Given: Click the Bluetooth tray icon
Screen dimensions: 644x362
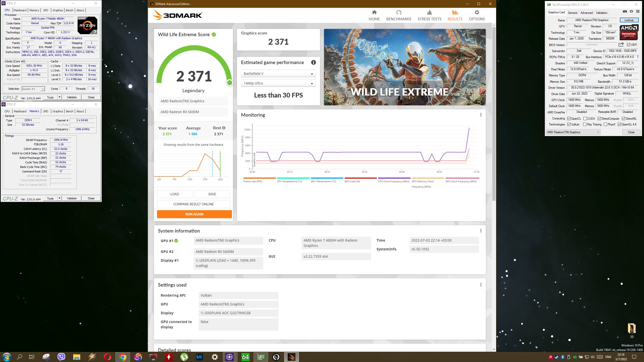Looking at the screenshot, I should [x=563, y=357].
